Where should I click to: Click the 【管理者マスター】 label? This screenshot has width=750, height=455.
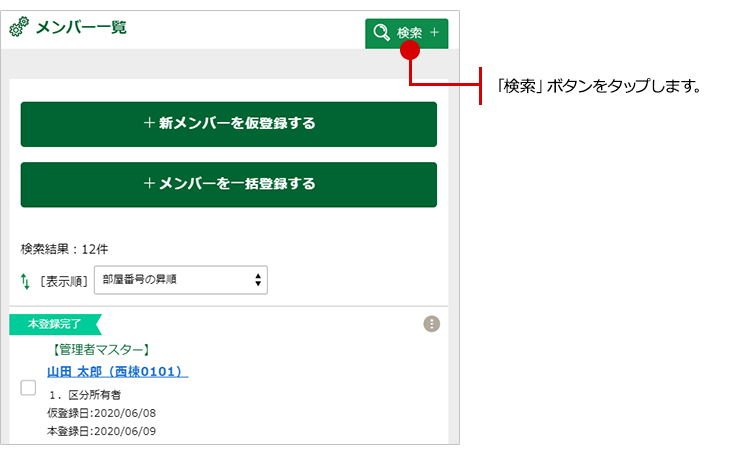[99, 350]
